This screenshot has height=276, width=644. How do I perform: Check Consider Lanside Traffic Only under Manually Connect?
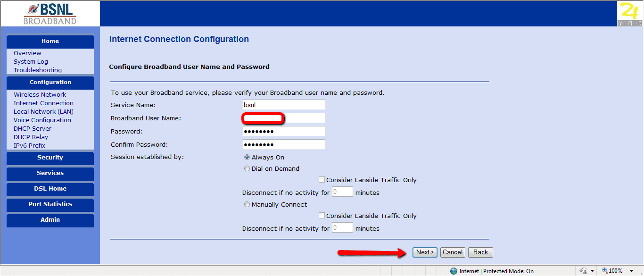(x=322, y=216)
